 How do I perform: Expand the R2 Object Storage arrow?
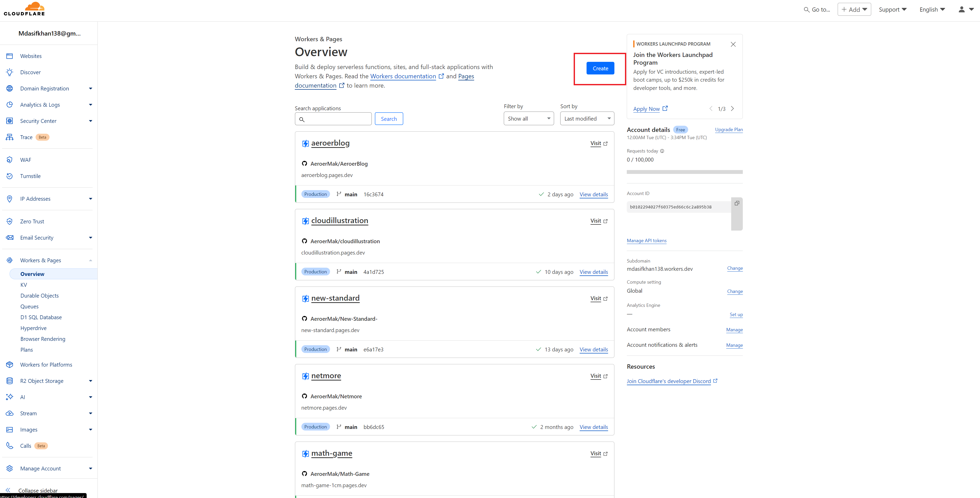(x=90, y=381)
